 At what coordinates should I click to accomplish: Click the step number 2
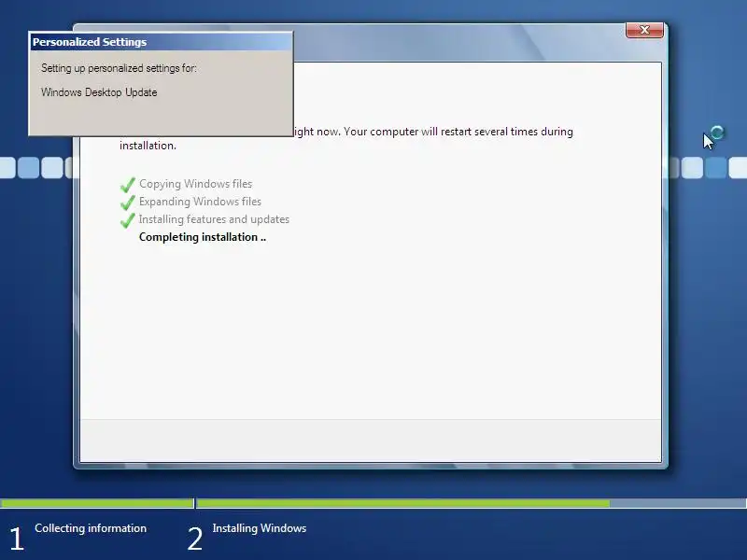pos(195,539)
